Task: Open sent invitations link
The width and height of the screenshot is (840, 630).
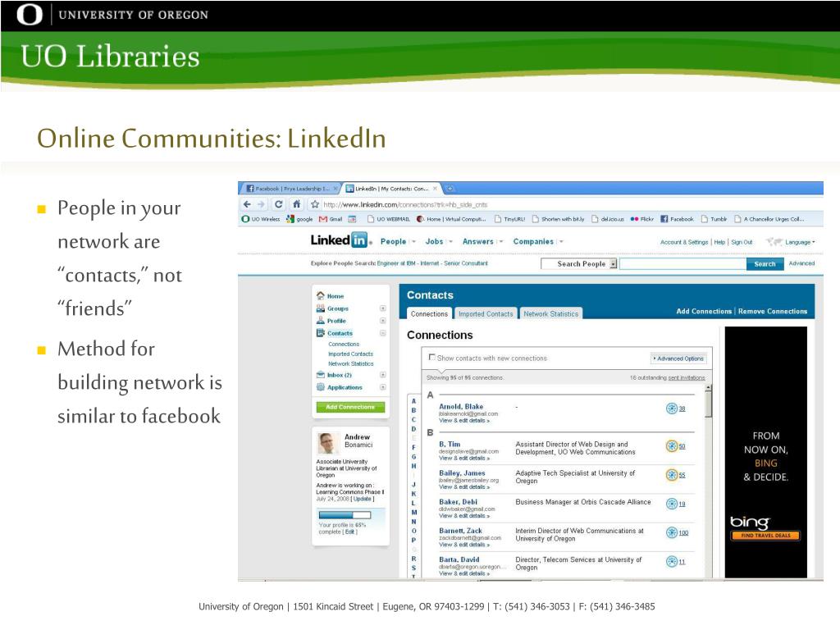Action: pyautogui.click(x=687, y=377)
